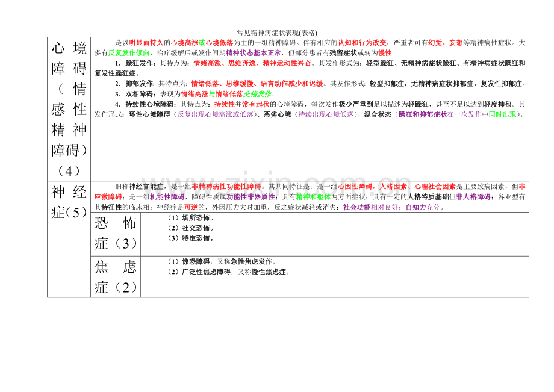Click the line (1) 惊恐障碍
Viewport: 554px width, 392px height.
pyautogui.click(x=222, y=262)
